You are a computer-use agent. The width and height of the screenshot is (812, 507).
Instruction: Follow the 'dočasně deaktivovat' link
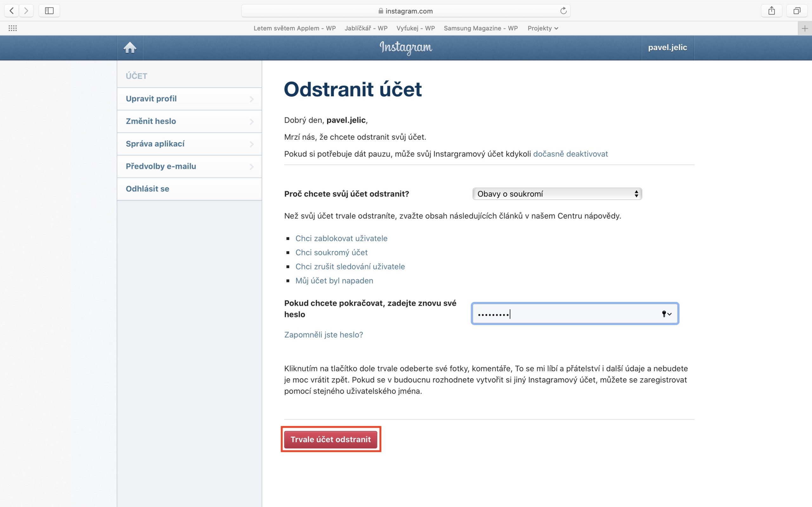pyautogui.click(x=570, y=154)
